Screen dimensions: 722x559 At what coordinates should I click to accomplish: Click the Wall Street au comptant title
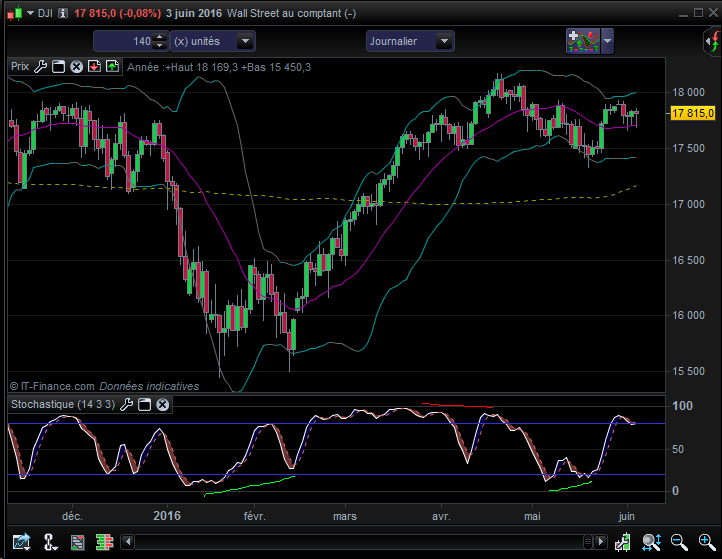coord(291,13)
